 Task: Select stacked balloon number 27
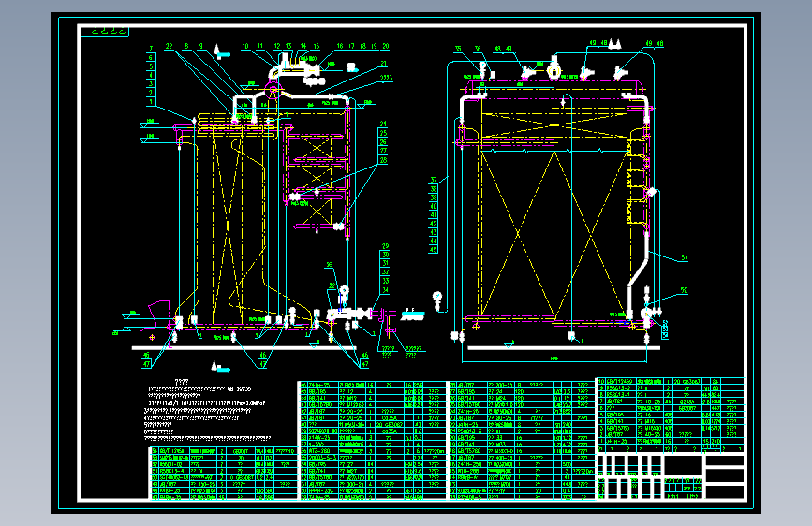pyautogui.click(x=383, y=151)
